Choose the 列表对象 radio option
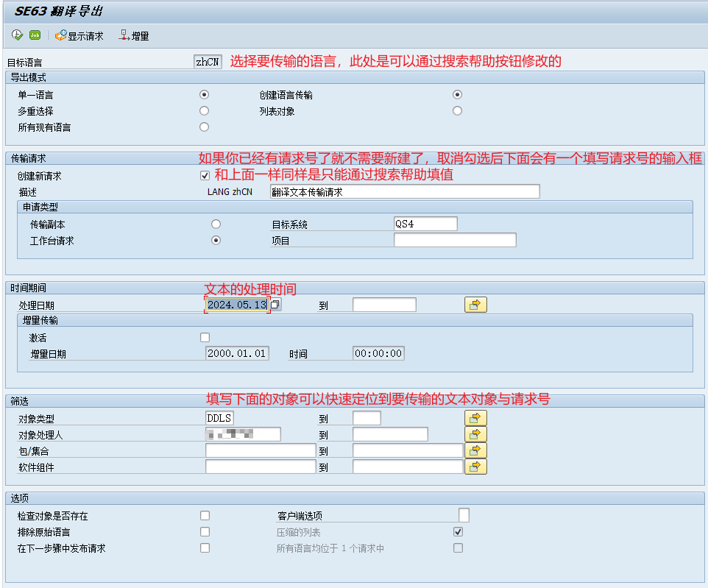The image size is (708, 588). click(457, 110)
